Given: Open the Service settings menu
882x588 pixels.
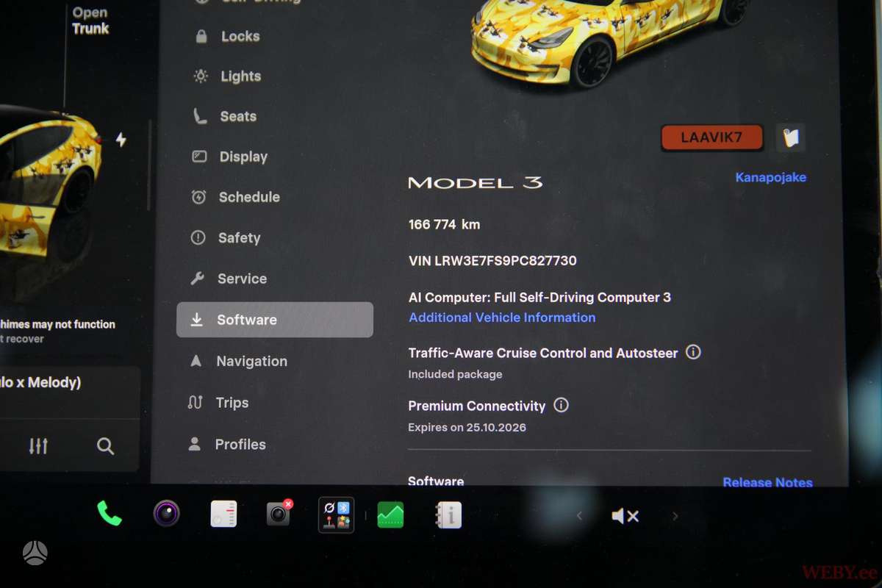Looking at the screenshot, I should click(x=242, y=279).
